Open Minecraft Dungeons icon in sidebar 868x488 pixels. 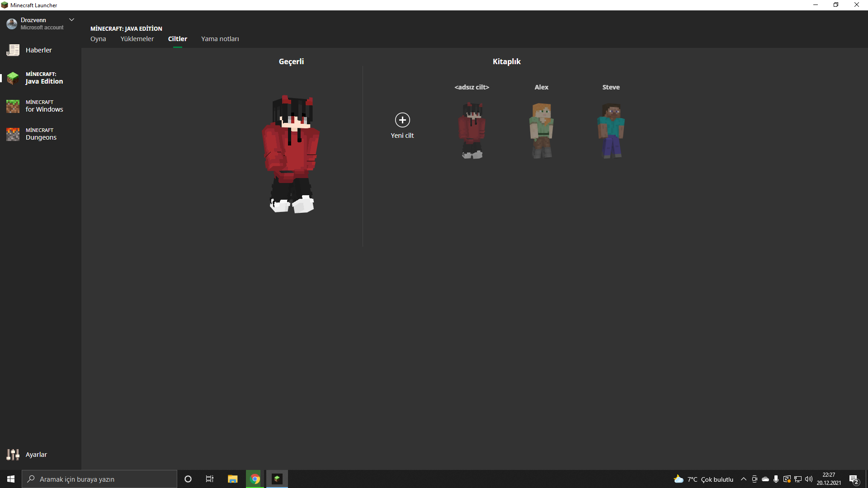13,134
